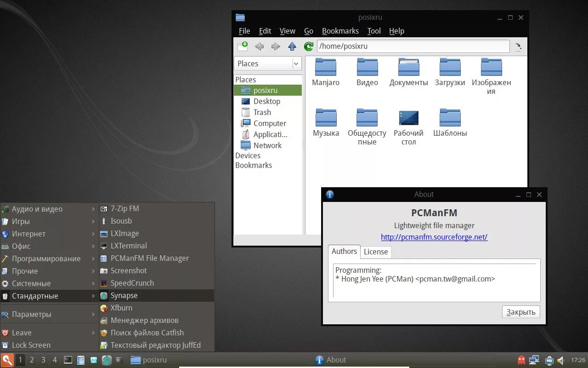Go to parent folder with up arrow icon
The image size is (588, 368).
292,46
